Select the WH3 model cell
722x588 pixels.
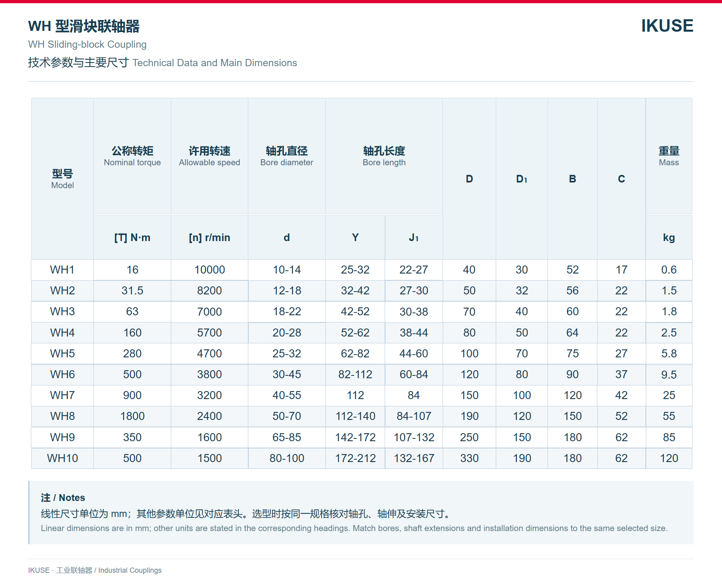pos(62,311)
